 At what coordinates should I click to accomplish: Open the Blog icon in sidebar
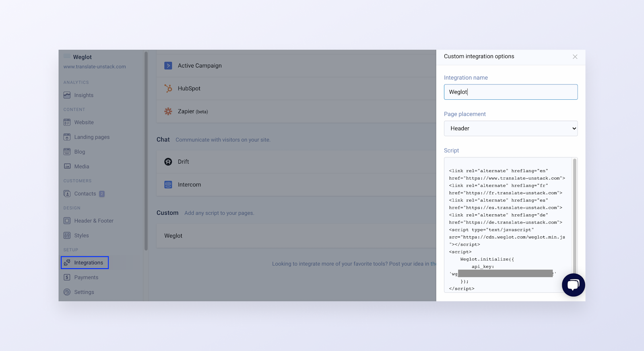click(x=67, y=152)
